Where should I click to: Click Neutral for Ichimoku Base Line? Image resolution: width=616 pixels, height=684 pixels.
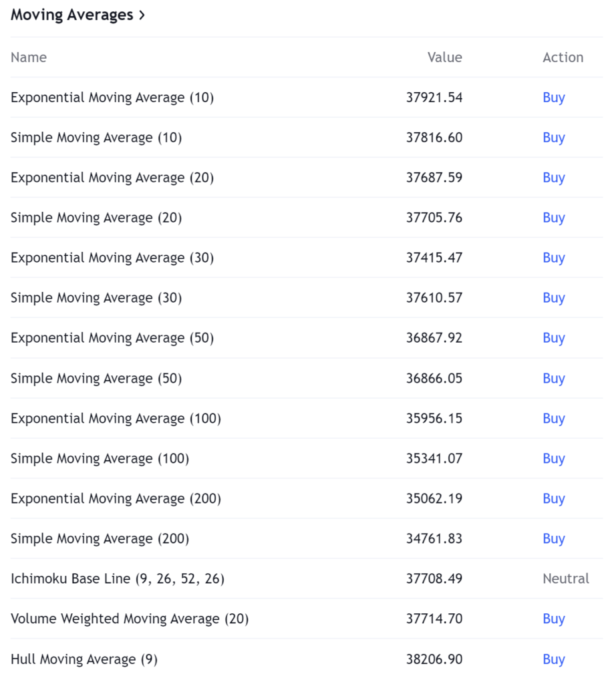coord(566,578)
